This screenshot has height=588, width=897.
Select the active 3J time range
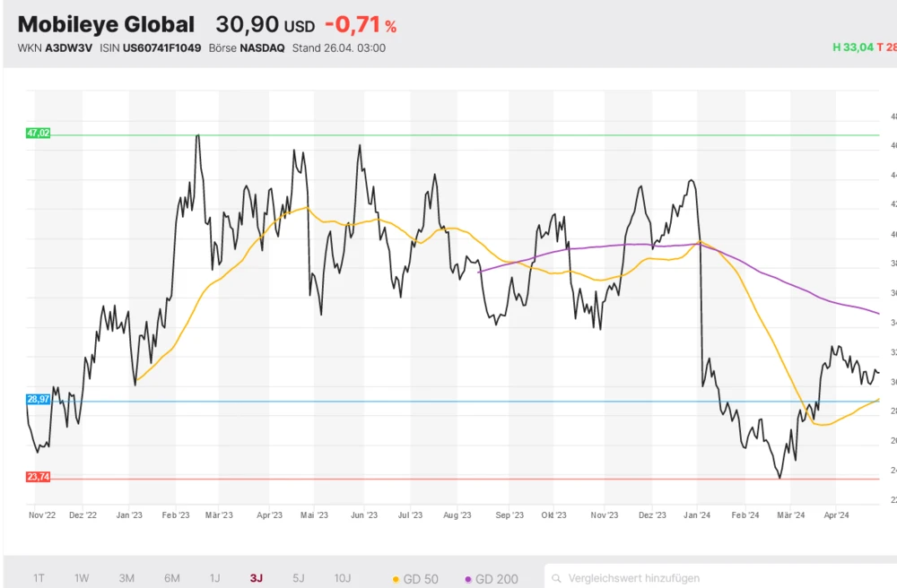[257, 578]
